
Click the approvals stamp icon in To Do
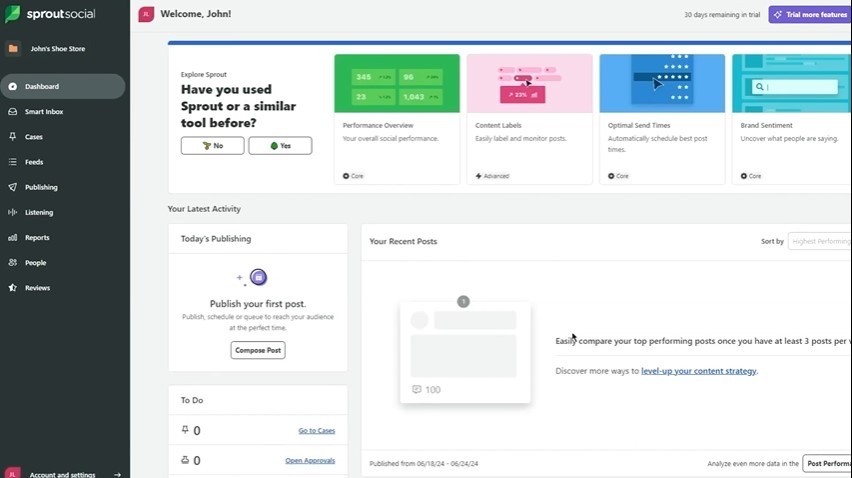(185, 460)
